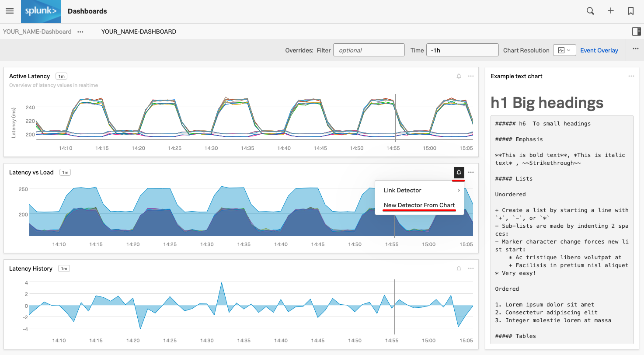Select the YOUR_NAME-Dashboard group

click(x=37, y=31)
